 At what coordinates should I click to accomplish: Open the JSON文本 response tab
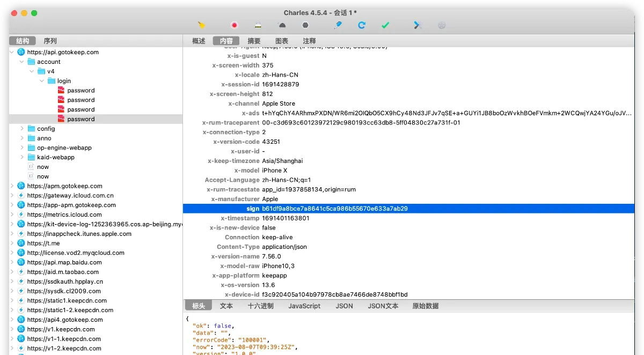pyautogui.click(x=383, y=306)
